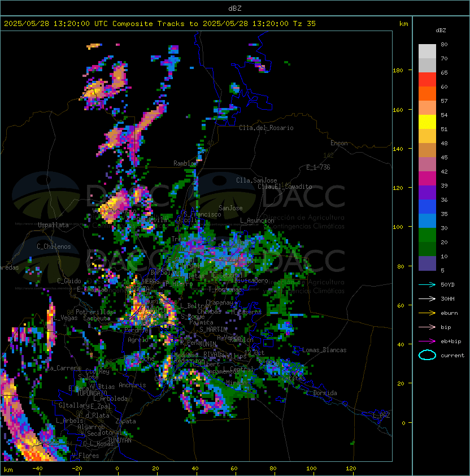This screenshot has height=476, width=470.
Task: Pick the red 65 dBZ swatch
Action: 427,80
